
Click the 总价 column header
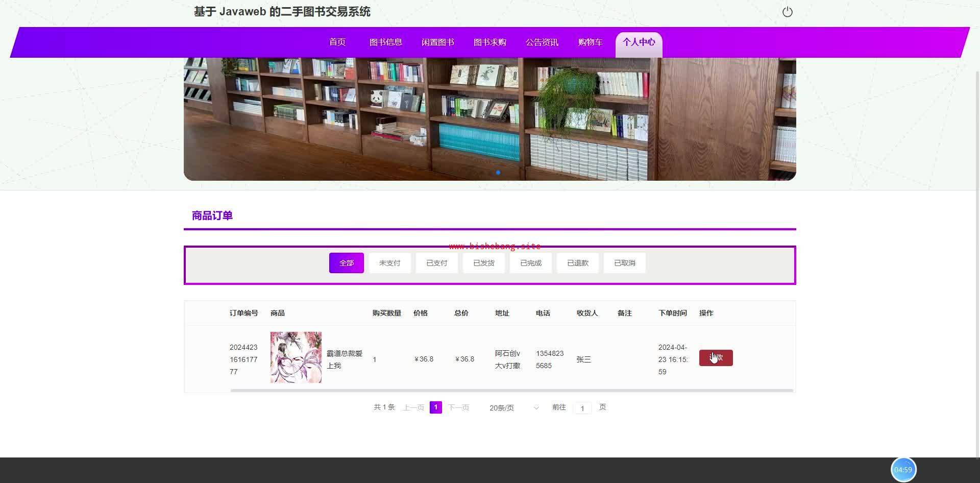coord(461,313)
